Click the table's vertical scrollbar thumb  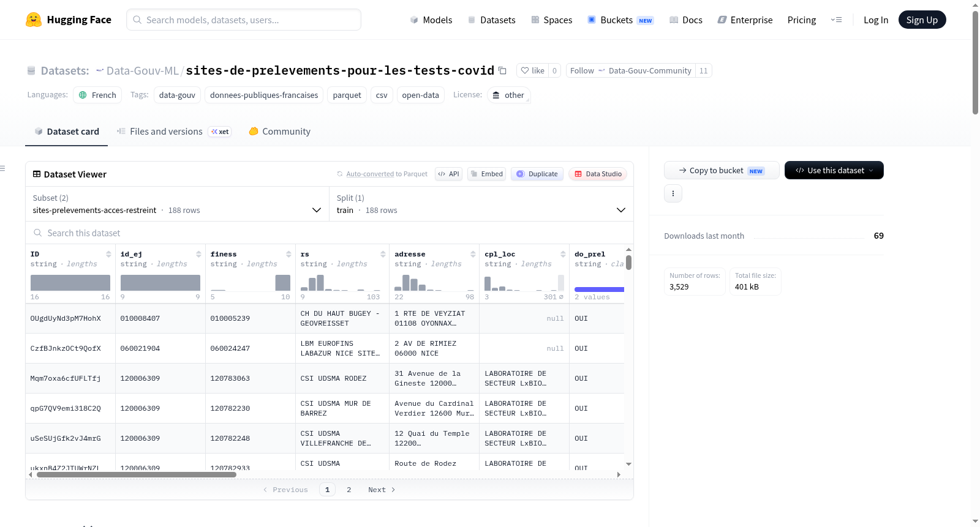tap(628, 263)
